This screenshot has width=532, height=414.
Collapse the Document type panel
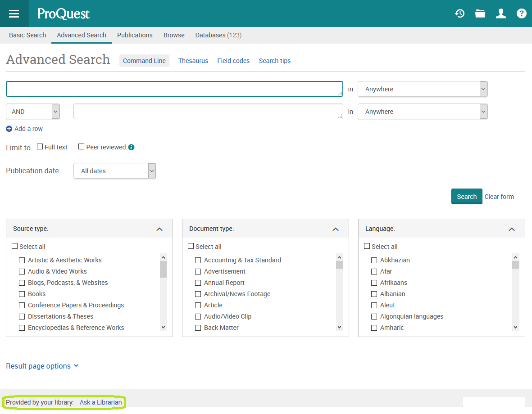pos(336,229)
